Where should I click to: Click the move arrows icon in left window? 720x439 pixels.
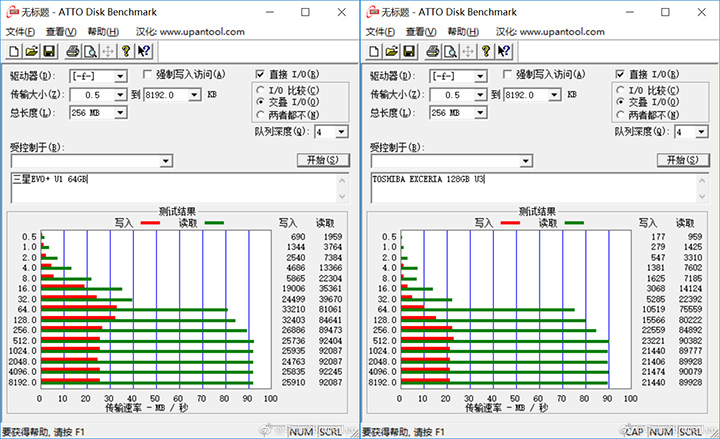pyautogui.click(x=108, y=51)
